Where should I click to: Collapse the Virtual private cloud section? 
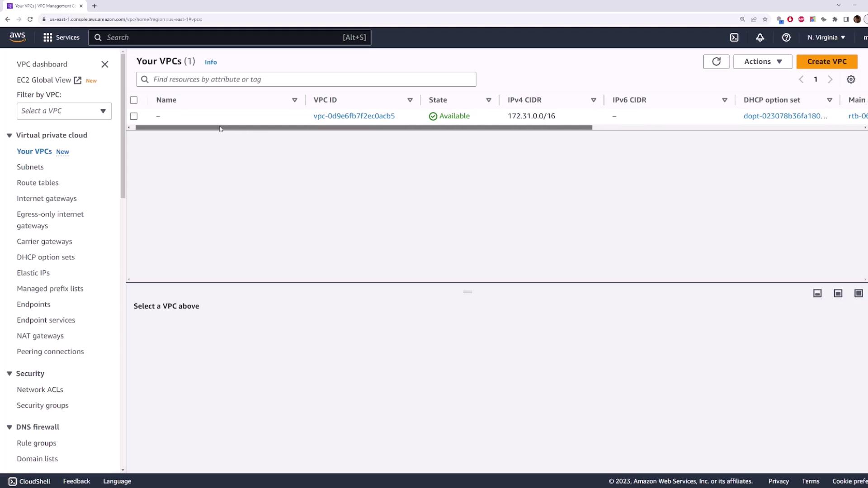9,136
